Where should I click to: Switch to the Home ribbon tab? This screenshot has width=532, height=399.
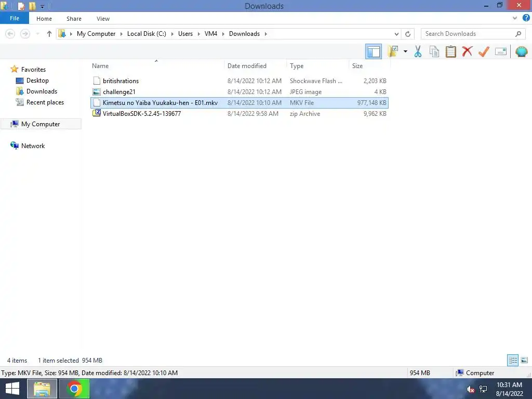(44, 19)
